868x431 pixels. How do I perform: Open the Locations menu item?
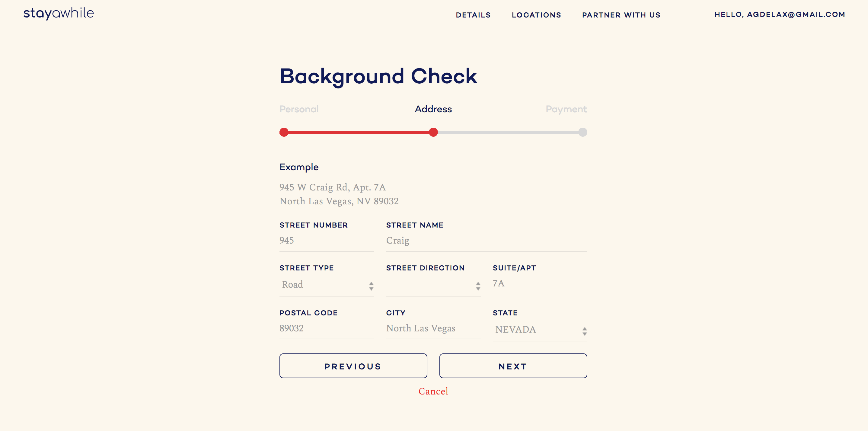pyautogui.click(x=536, y=15)
